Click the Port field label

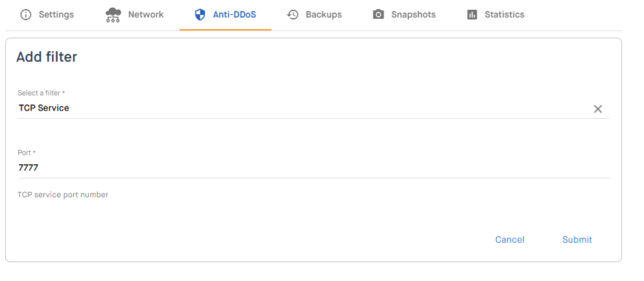tap(26, 153)
